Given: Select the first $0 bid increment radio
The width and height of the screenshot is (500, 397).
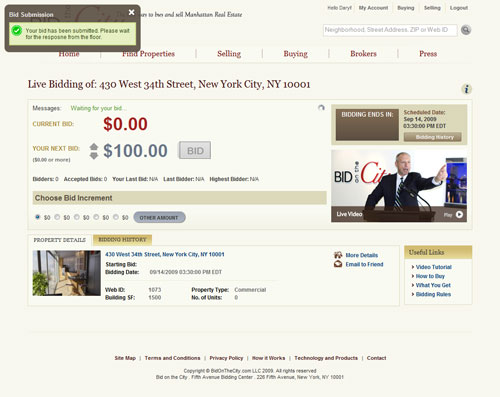Looking at the screenshot, I should pyautogui.click(x=38, y=217).
